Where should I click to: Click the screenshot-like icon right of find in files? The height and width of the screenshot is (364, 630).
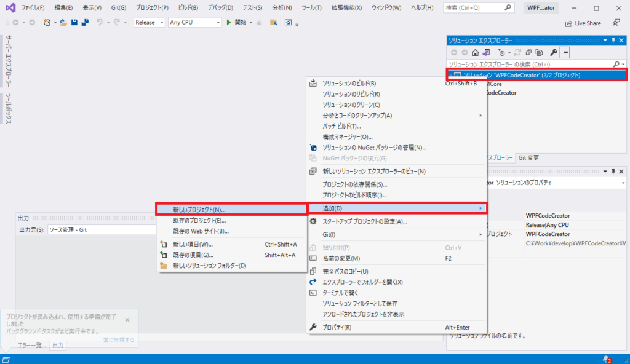point(288,23)
